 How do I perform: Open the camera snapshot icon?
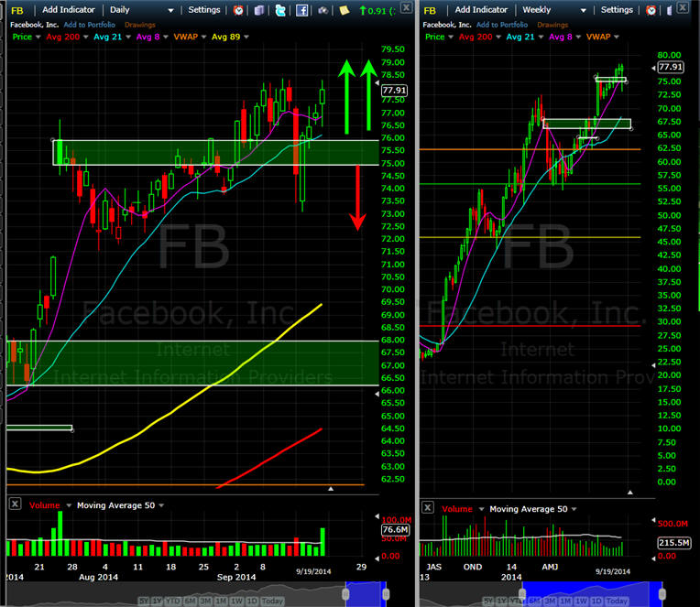pos(323,10)
